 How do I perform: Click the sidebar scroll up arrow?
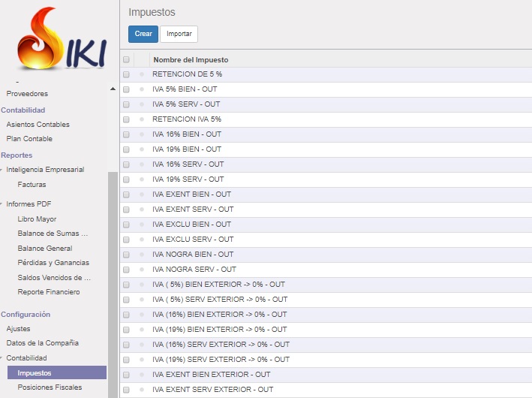(113, 89)
